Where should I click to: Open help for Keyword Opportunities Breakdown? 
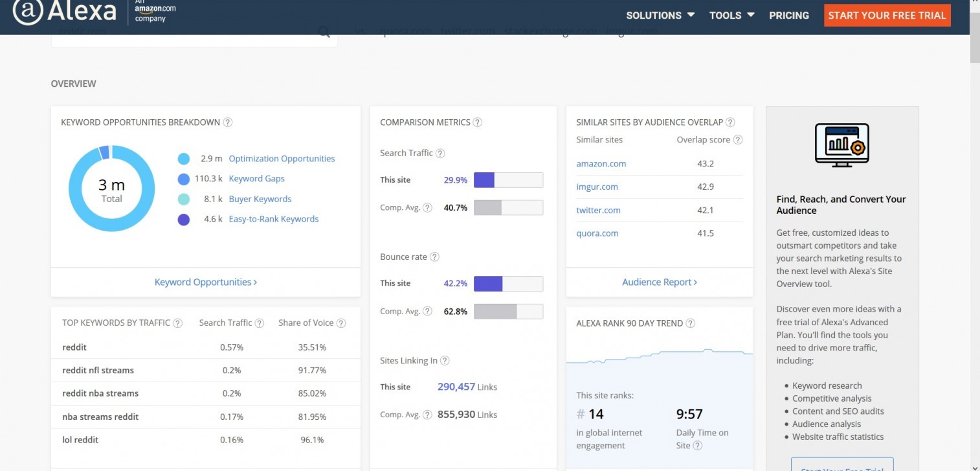228,122
